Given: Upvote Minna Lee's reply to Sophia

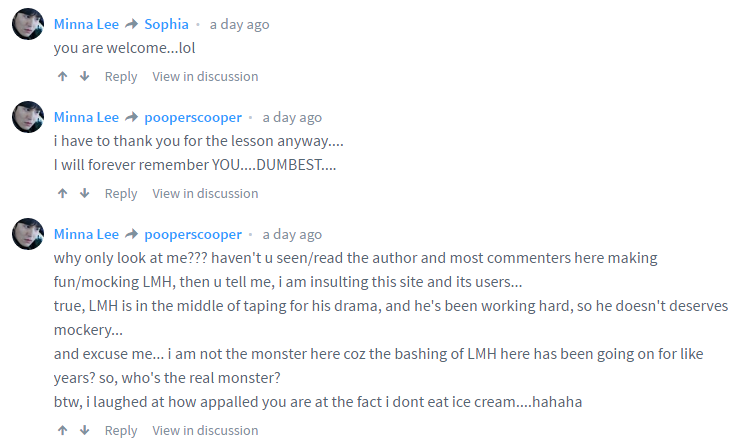Looking at the screenshot, I should click(x=62, y=76).
